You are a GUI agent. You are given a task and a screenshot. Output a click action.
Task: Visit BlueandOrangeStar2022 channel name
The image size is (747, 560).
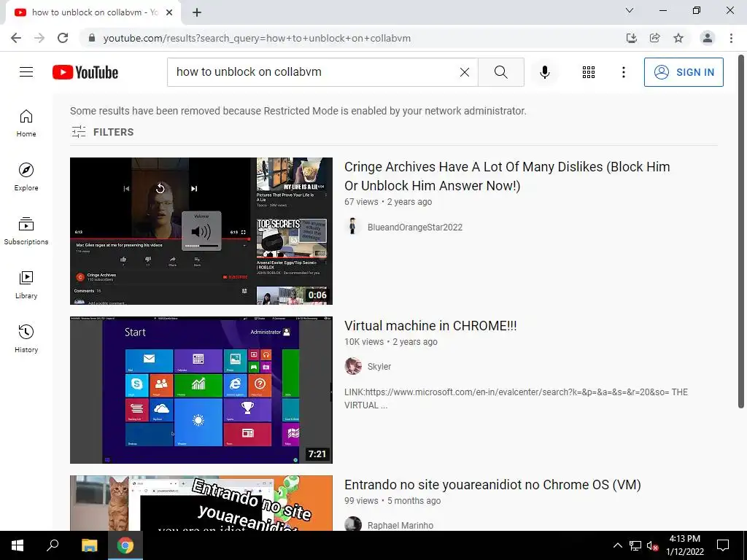click(415, 227)
